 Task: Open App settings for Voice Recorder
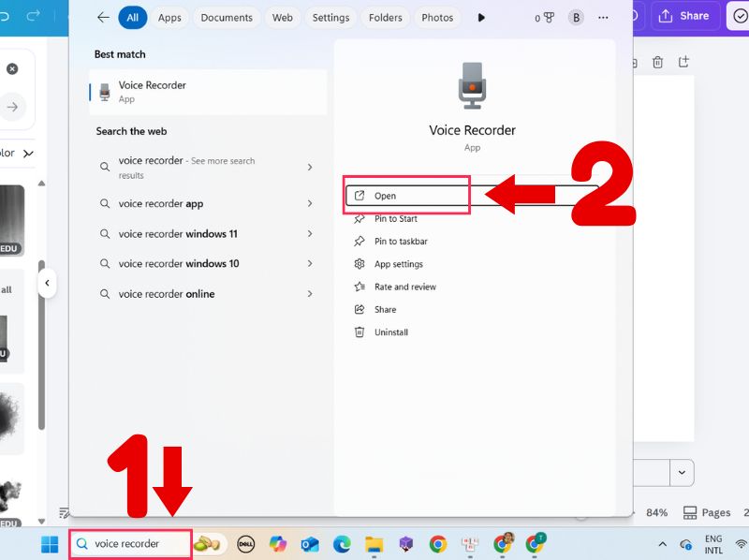399,264
